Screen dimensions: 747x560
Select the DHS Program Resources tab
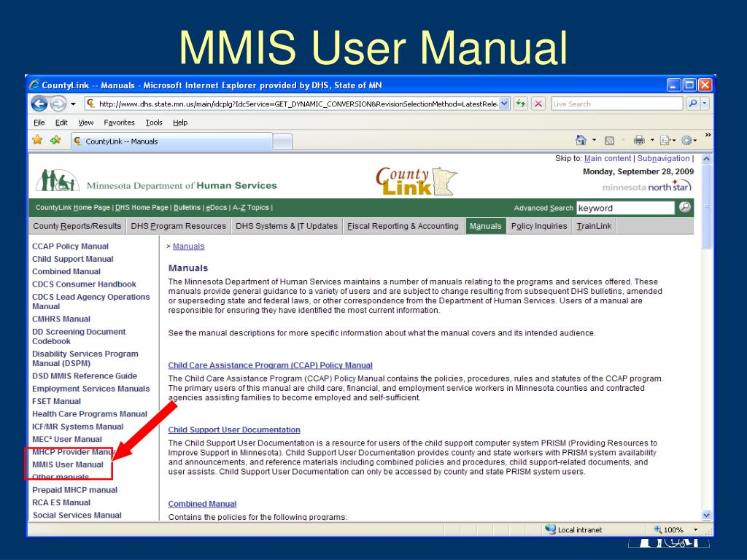click(x=178, y=226)
